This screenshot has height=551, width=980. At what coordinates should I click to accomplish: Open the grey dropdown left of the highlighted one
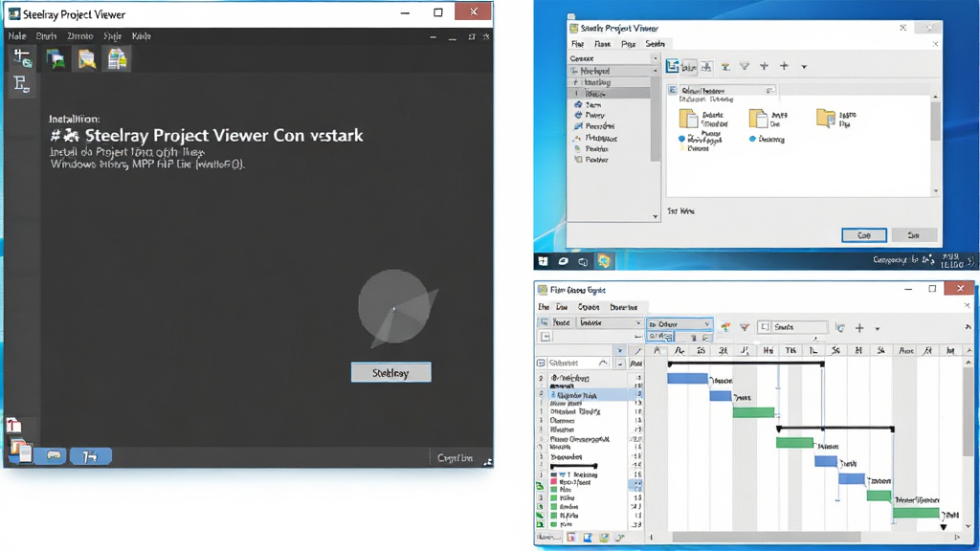pos(610,322)
